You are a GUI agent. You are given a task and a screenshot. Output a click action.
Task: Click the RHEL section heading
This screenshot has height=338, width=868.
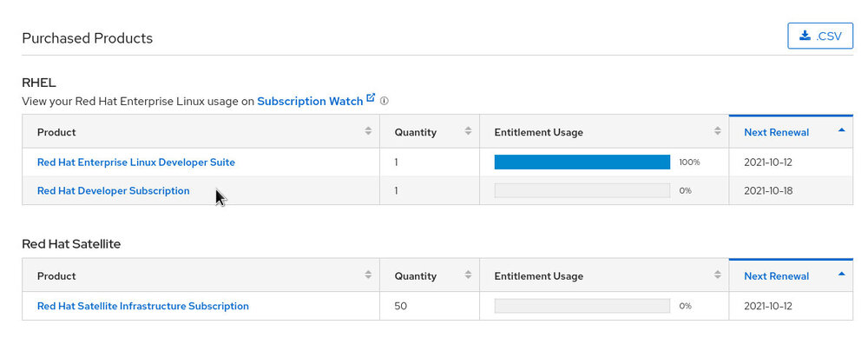point(39,83)
